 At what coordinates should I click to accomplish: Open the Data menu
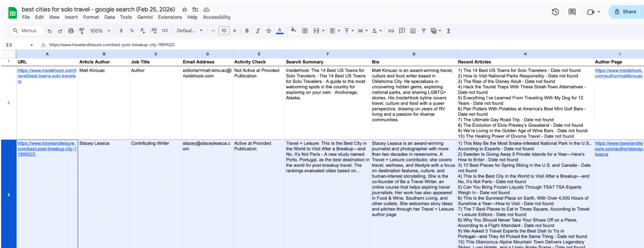109,17
